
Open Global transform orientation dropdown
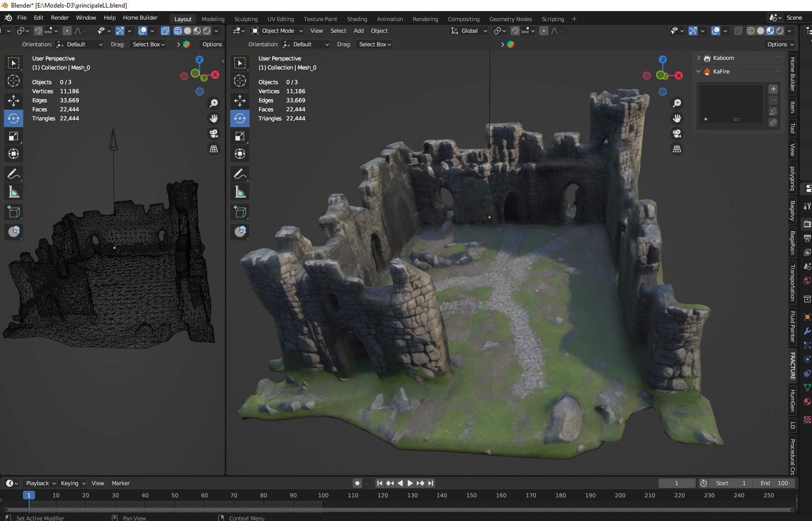click(469, 31)
